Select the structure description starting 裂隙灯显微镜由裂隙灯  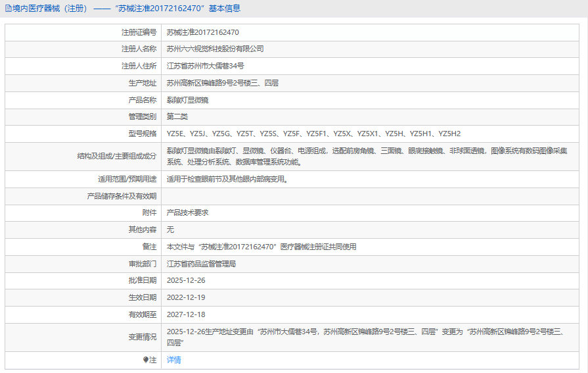[367, 157]
